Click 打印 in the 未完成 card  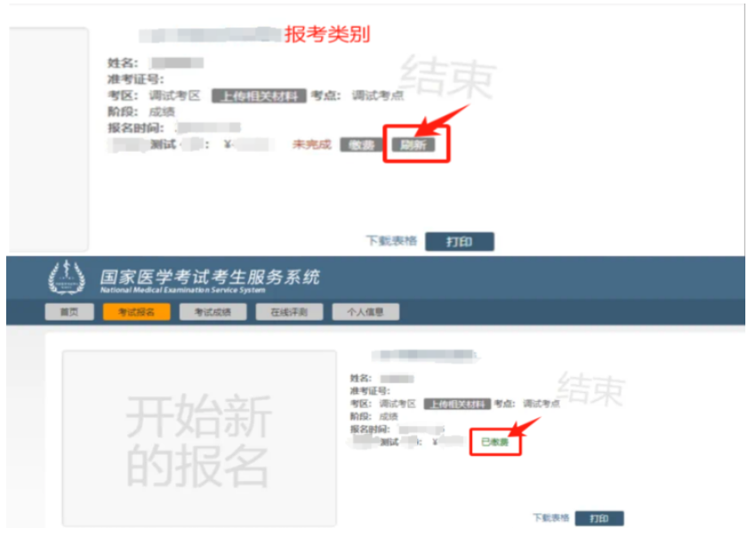[460, 242]
